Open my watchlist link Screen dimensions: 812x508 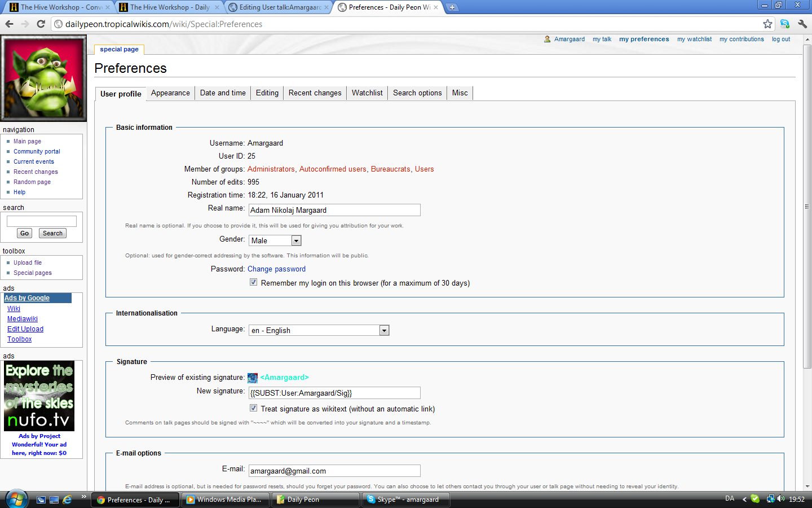694,39
